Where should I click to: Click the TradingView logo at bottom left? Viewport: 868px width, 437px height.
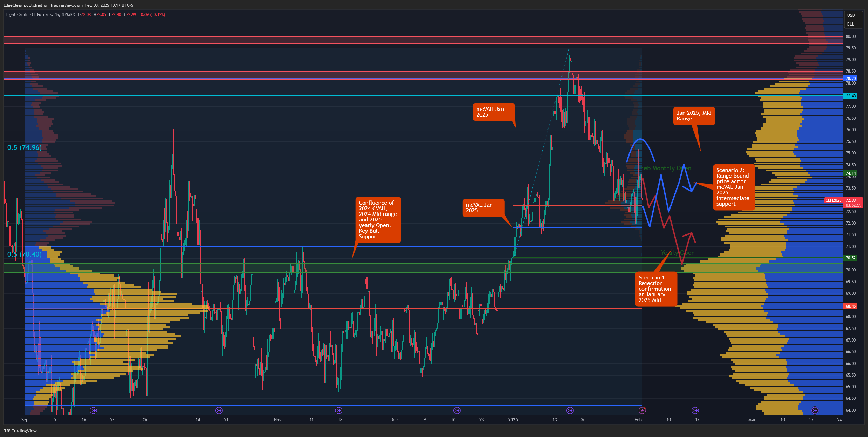pos(20,431)
